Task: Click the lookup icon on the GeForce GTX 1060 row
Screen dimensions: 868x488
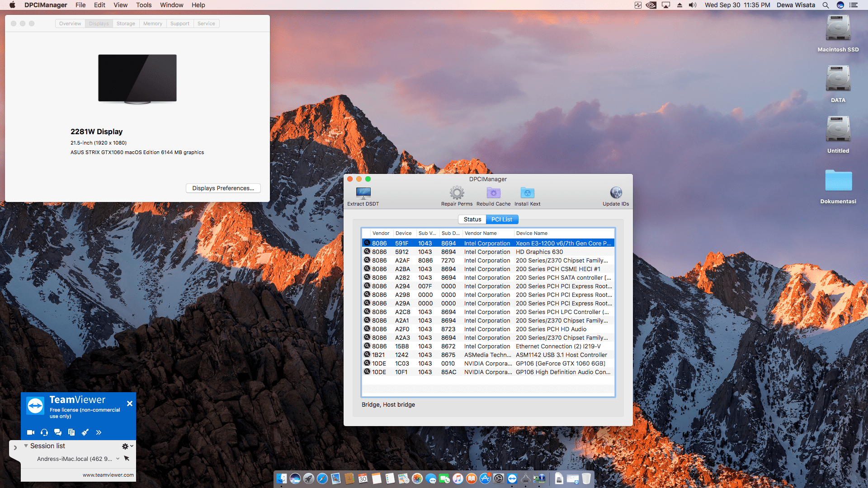Action: [367, 363]
